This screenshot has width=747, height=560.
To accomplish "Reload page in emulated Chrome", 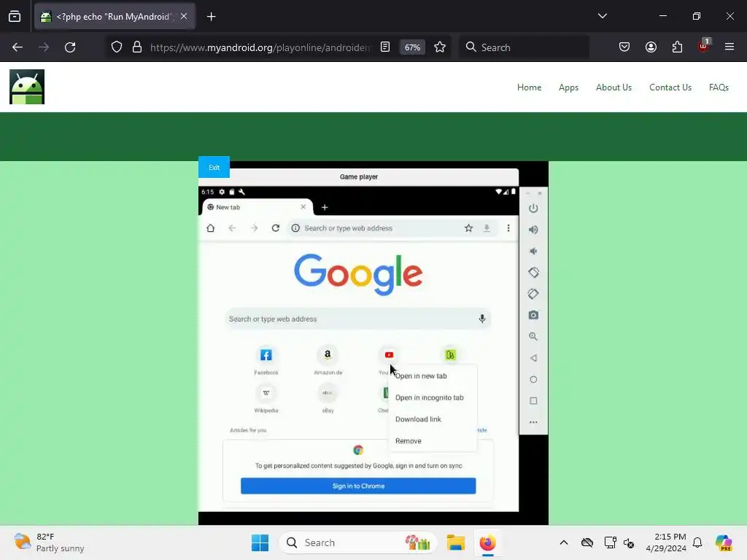I will point(275,228).
